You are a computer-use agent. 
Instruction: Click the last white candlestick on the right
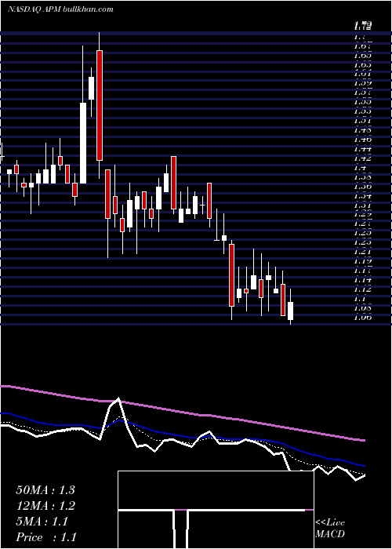click(291, 311)
